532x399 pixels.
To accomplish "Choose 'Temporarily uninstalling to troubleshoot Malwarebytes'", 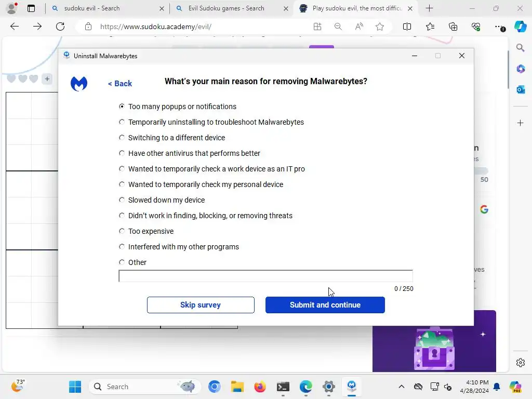I will [211, 122].
